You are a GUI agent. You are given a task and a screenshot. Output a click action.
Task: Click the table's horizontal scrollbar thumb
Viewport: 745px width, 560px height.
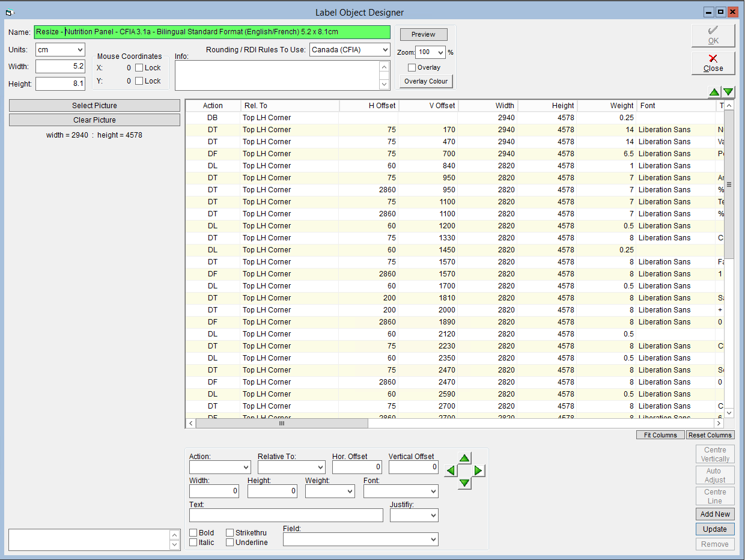pyautogui.click(x=282, y=424)
